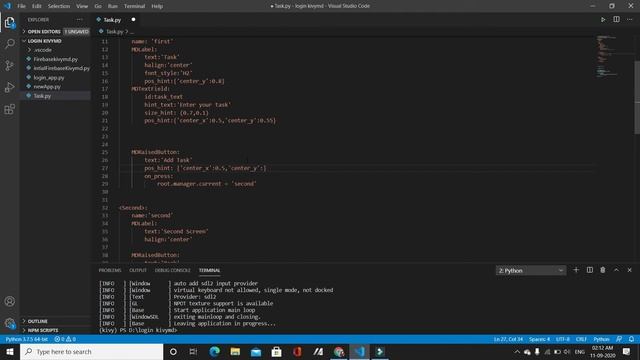This screenshot has width=640, height=360.
Task: Kill terminal with trash icon
Action: click(x=602, y=270)
